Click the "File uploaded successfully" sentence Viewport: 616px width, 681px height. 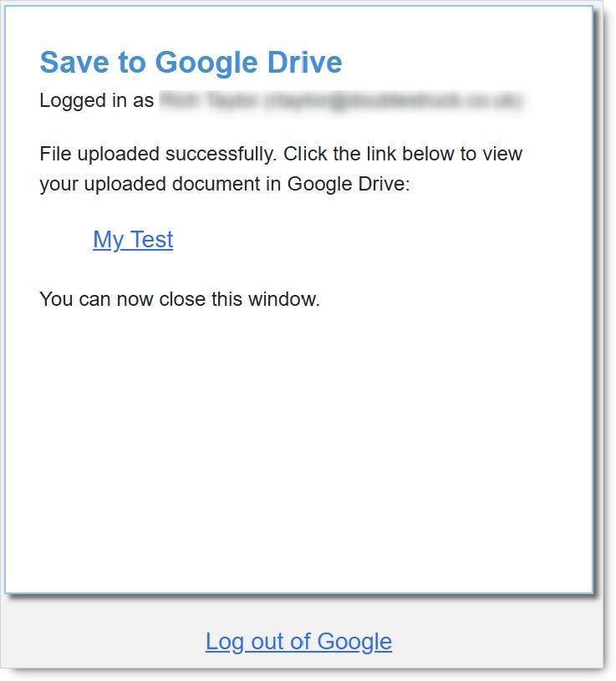159,155
